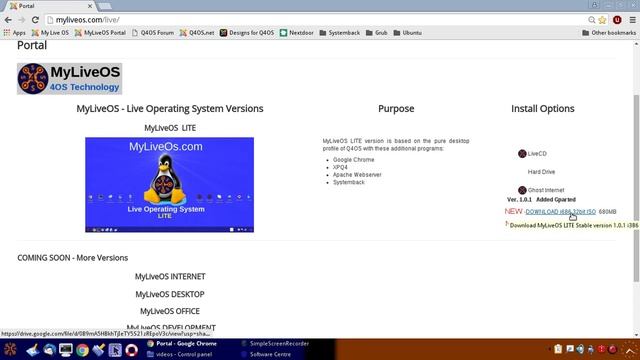Click the Google Chrome list item text

(353, 160)
